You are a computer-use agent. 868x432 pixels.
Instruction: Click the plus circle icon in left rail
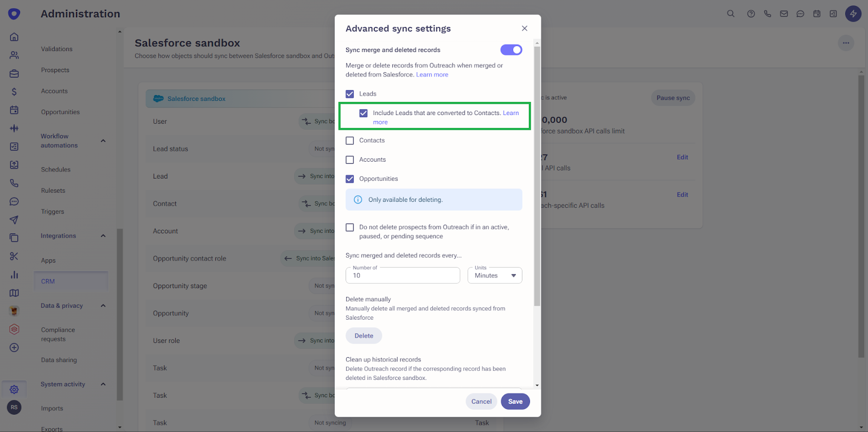click(x=14, y=347)
